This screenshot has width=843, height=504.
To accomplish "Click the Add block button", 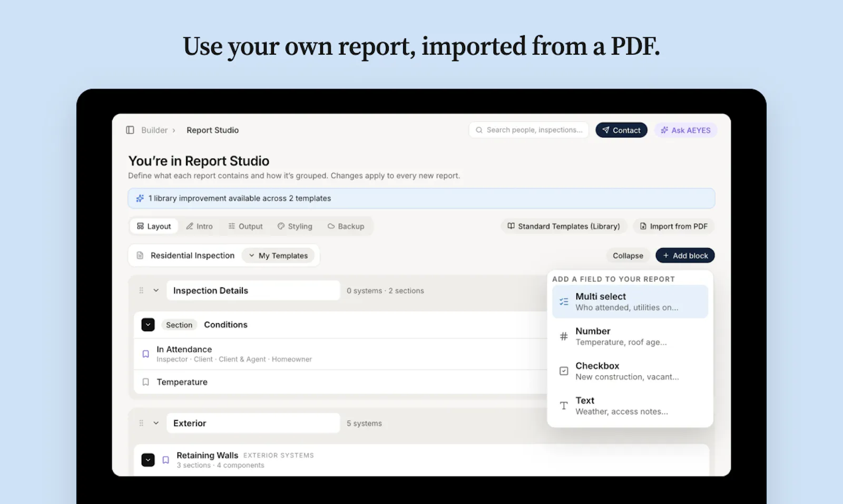I will click(685, 255).
